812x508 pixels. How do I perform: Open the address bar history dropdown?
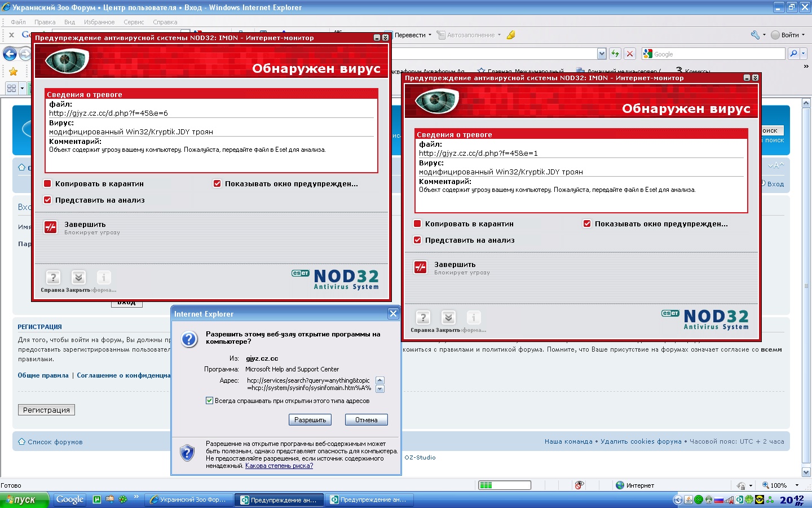coord(602,54)
